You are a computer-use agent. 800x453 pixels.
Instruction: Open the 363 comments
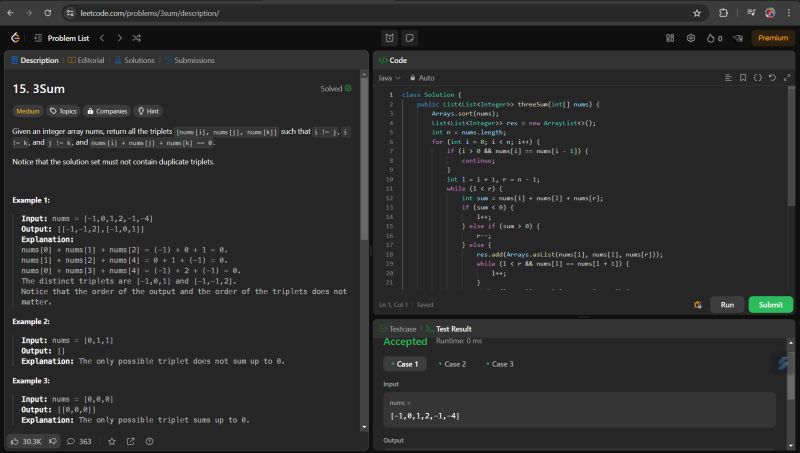[x=79, y=441]
